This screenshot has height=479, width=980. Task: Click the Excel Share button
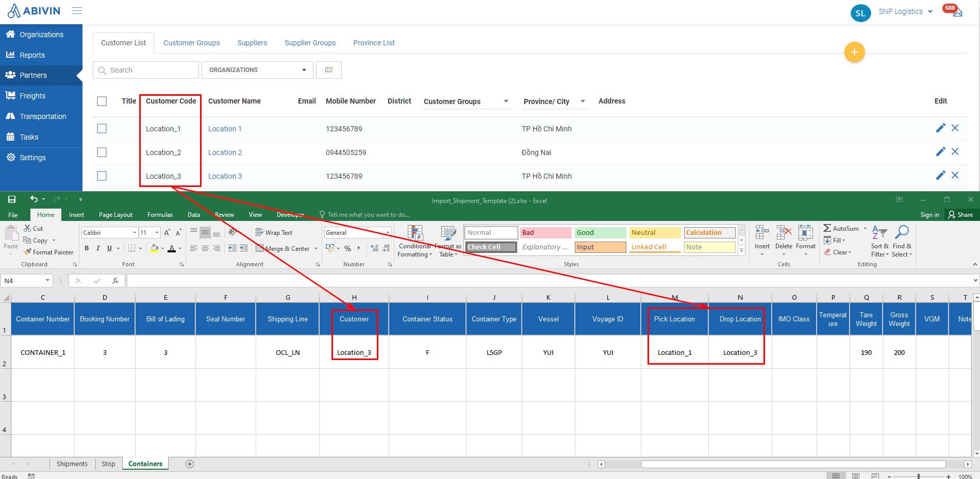[x=960, y=215]
